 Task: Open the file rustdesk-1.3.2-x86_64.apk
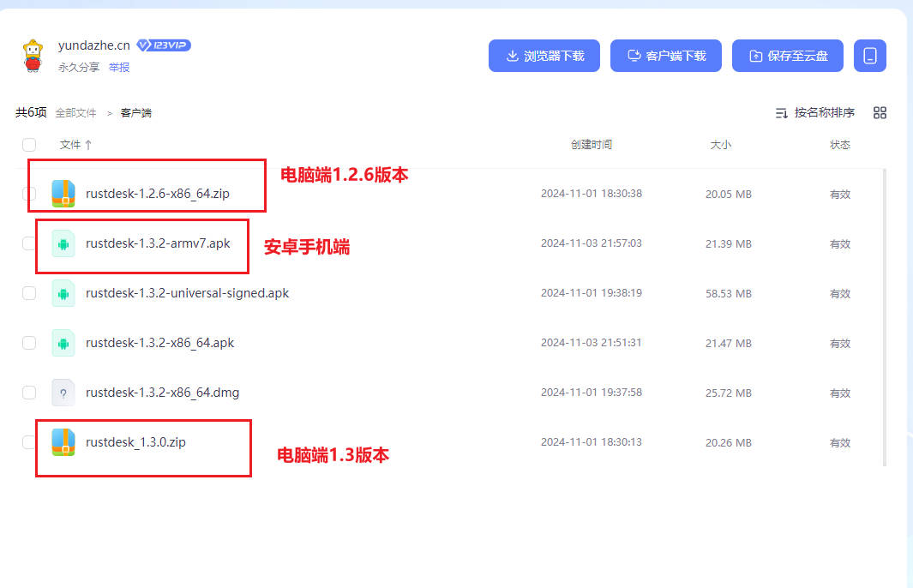point(159,343)
